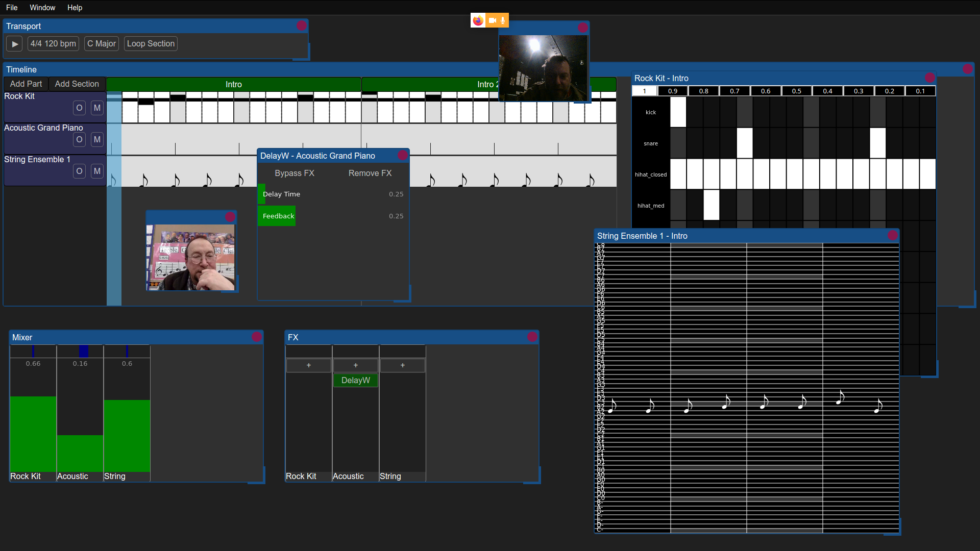Select velocity 0.5 in Rock Kit editor

(x=796, y=91)
